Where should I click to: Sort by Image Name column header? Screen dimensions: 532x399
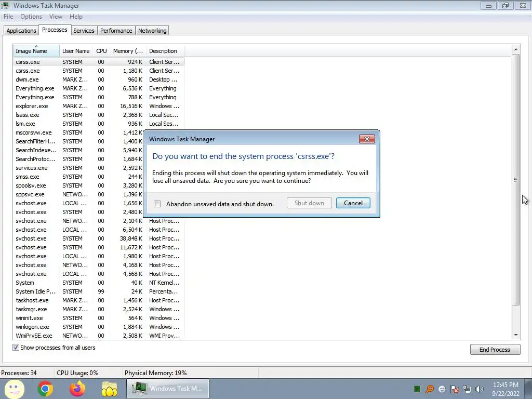(36, 51)
